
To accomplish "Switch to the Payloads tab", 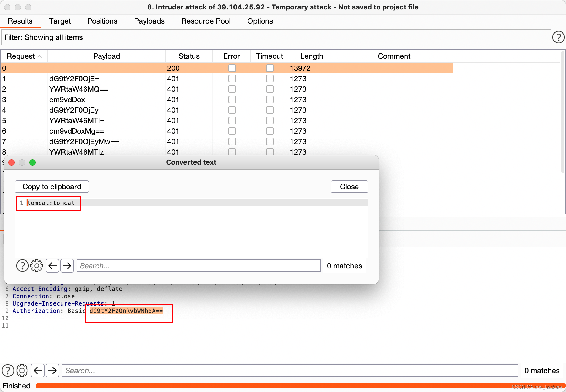I will pos(149,21).
